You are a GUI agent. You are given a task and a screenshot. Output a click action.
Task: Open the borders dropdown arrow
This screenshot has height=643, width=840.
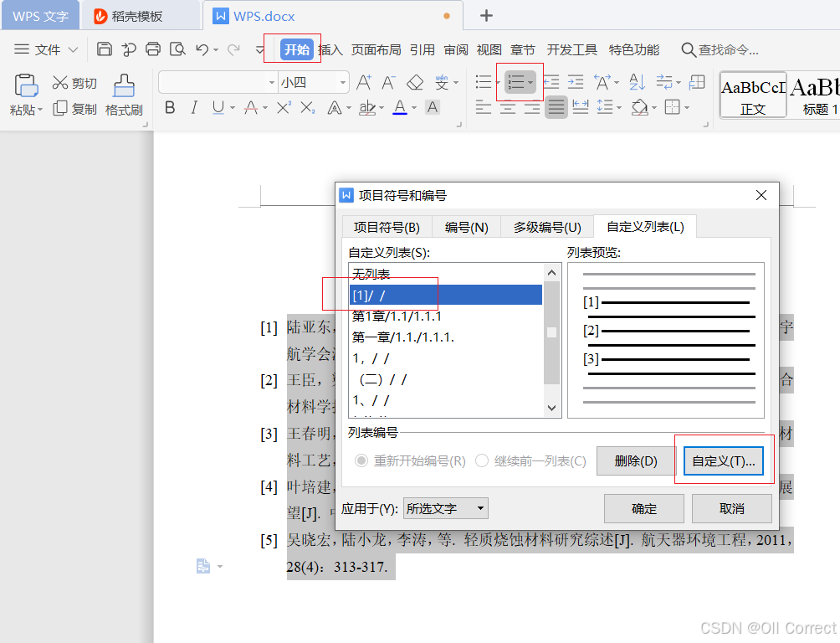pyautogui.click(x=686, y=108)
